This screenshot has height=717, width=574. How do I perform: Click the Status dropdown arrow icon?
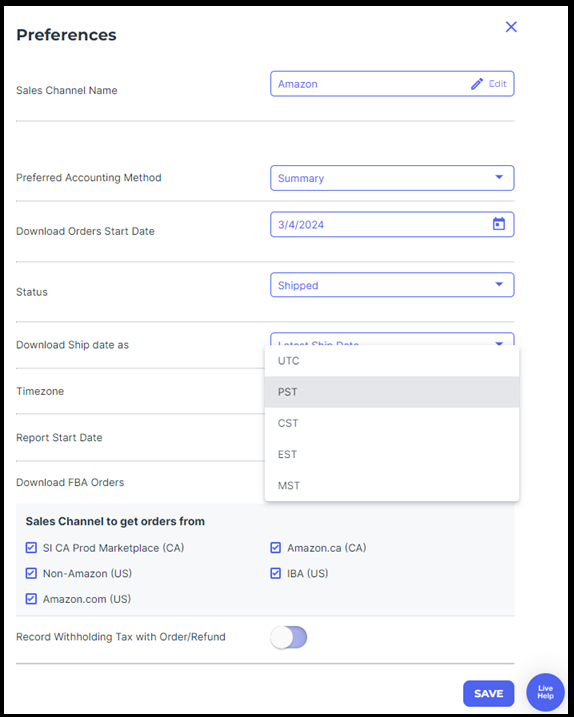coord(499,284)
